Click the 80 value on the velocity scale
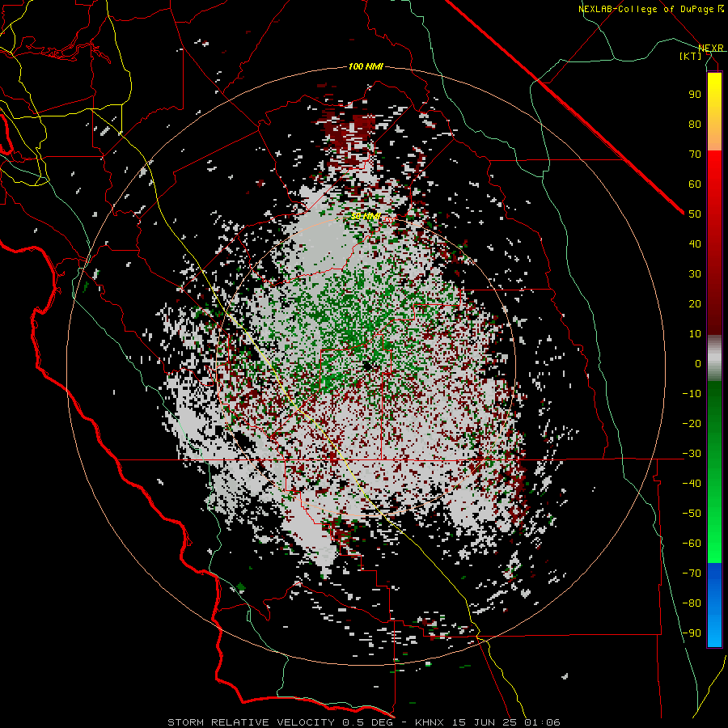This screenshot has width=728, height=728. point(695,124)
